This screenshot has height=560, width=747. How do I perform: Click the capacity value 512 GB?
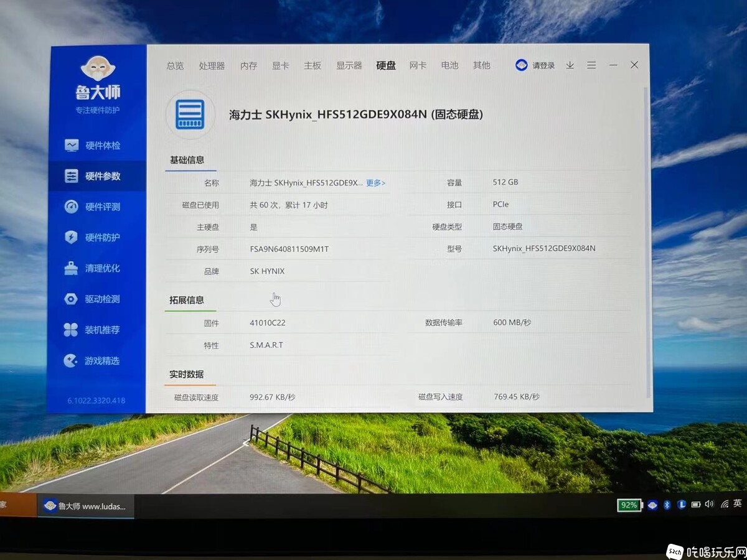[x=505, y=182]
